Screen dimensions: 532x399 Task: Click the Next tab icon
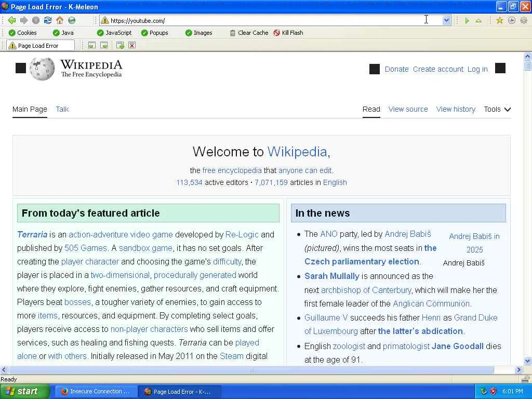(104, 45)
